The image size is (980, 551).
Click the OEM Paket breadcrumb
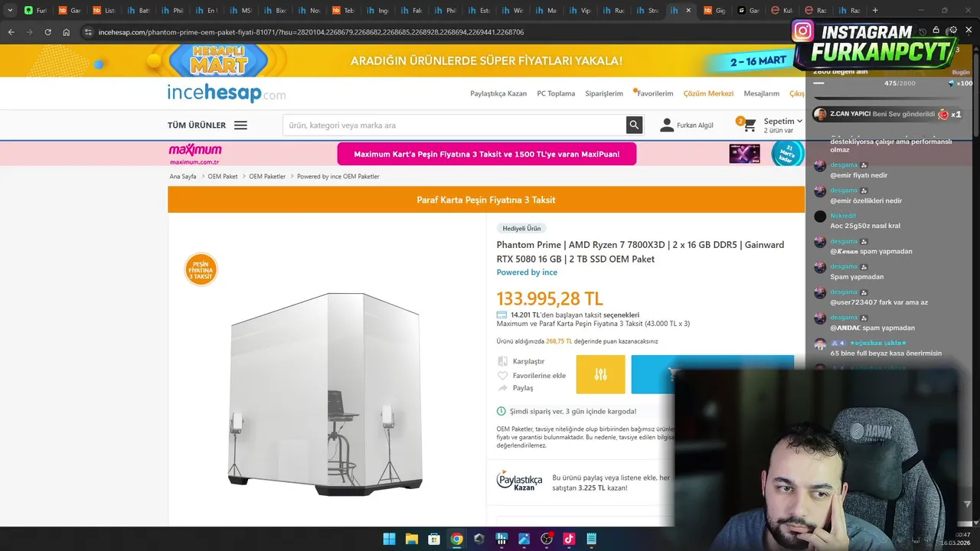[x=223, y=176]
